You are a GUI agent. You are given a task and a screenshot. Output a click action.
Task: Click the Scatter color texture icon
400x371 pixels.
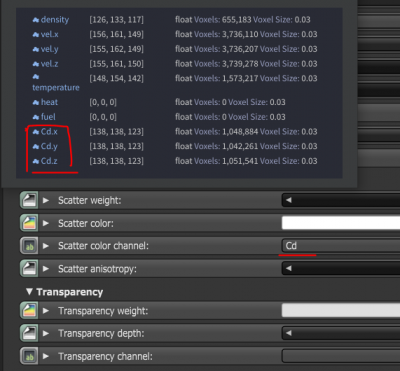(x=30, y=223)
